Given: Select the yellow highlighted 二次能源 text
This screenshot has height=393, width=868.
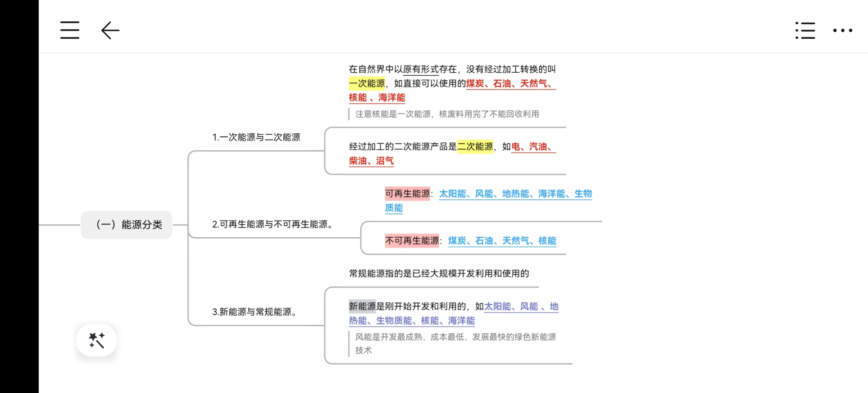Looking at the screenshot, I should point(475,147).
